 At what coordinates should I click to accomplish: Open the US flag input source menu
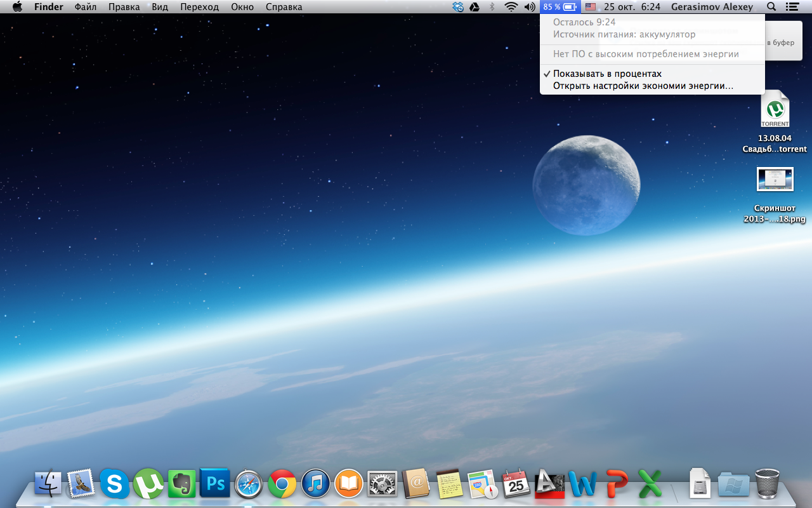[591, 7]
